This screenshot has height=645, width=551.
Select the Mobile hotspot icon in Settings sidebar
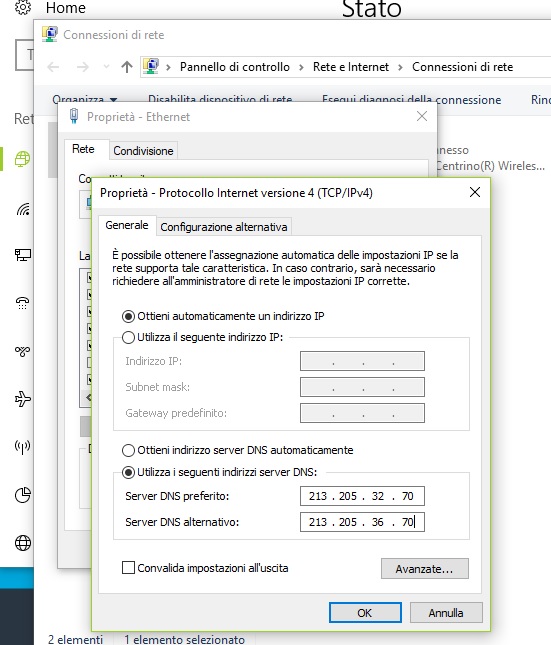point(23,446)
